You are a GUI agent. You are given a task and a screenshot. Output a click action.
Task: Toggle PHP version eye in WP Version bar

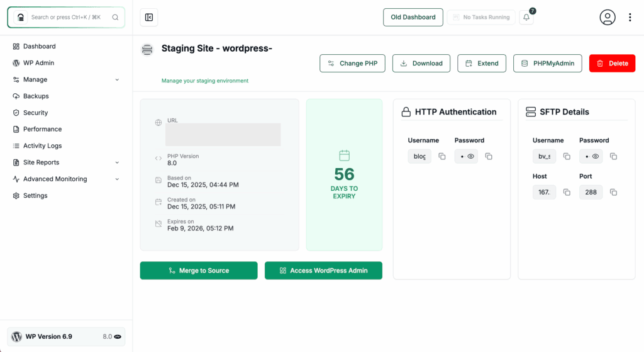118,336
